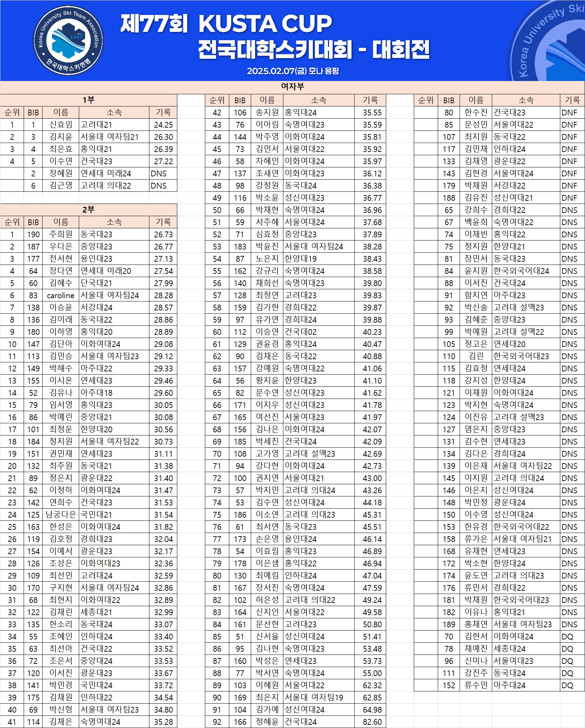Select affiliation '건국대02'
585x728 pixels.
coord(319,332)
